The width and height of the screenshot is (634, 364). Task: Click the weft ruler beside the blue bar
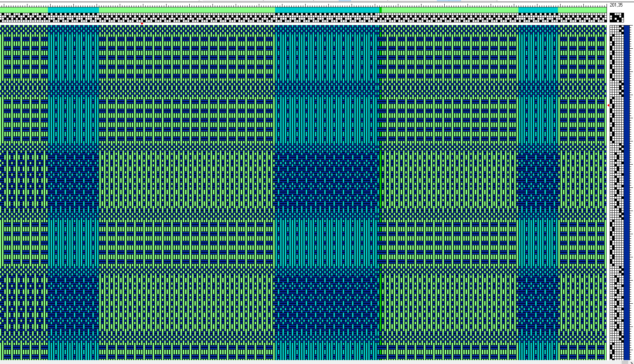click(632, 192)
